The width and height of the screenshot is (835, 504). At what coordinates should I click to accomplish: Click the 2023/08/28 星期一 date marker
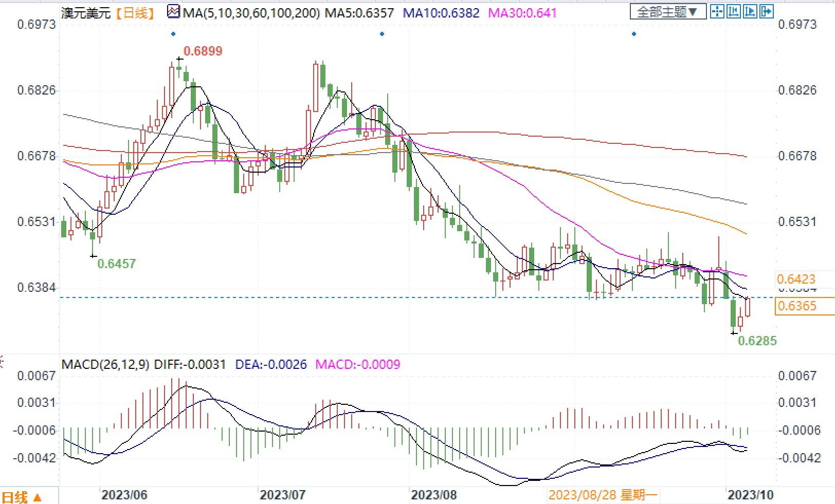pos(603,495)
